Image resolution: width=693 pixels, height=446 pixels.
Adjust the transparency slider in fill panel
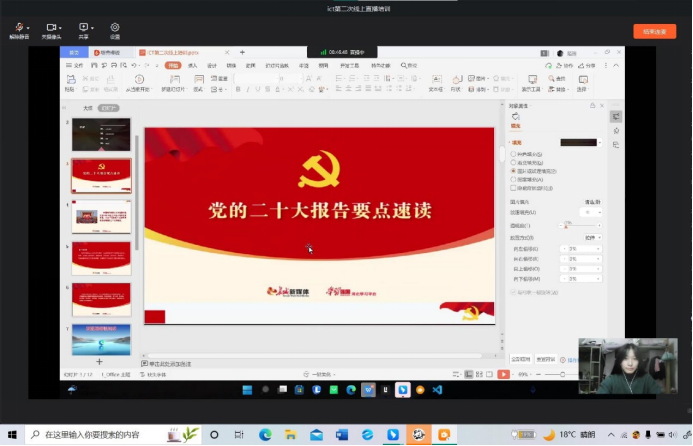[x=581, y=226]
